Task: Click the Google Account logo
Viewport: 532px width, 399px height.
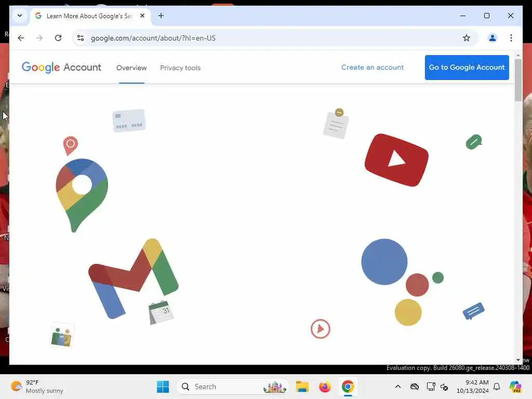Action: click(x=61, y=67)
